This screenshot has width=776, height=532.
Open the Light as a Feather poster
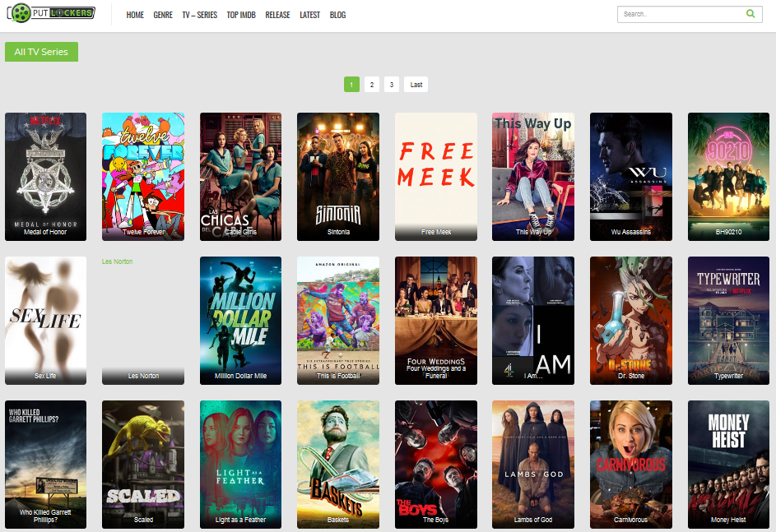240,465
